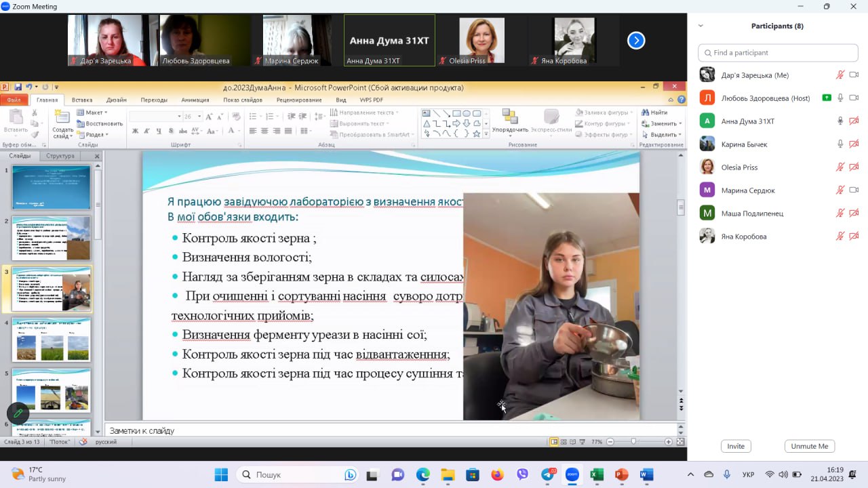Toggle muted microphone for Яна Коробова

click(840, 237)
